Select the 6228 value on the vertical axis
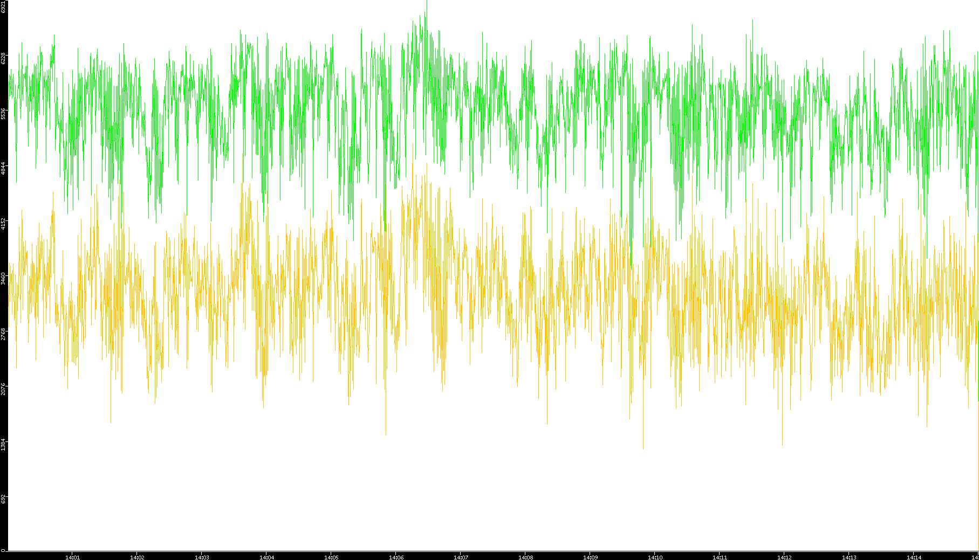 click(3, 58)
